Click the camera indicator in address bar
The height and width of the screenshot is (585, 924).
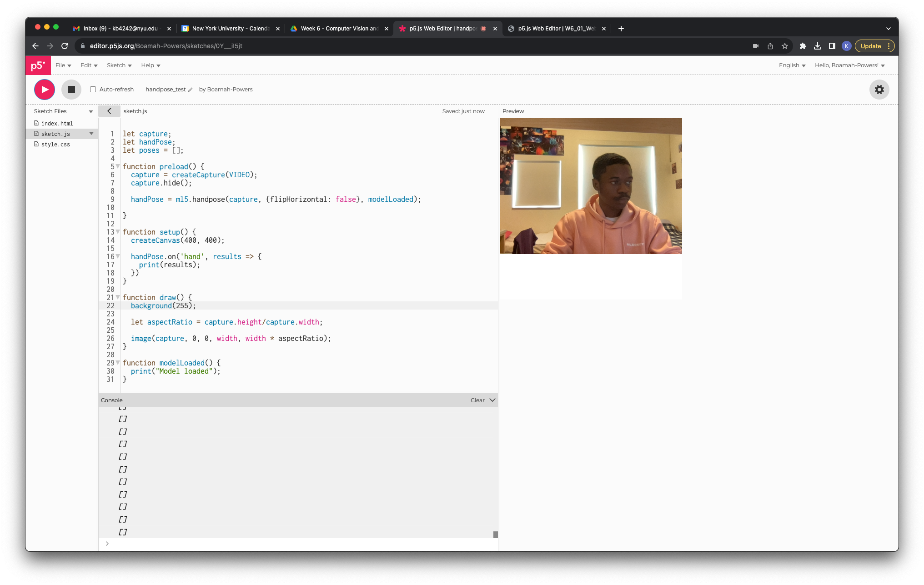756,46
